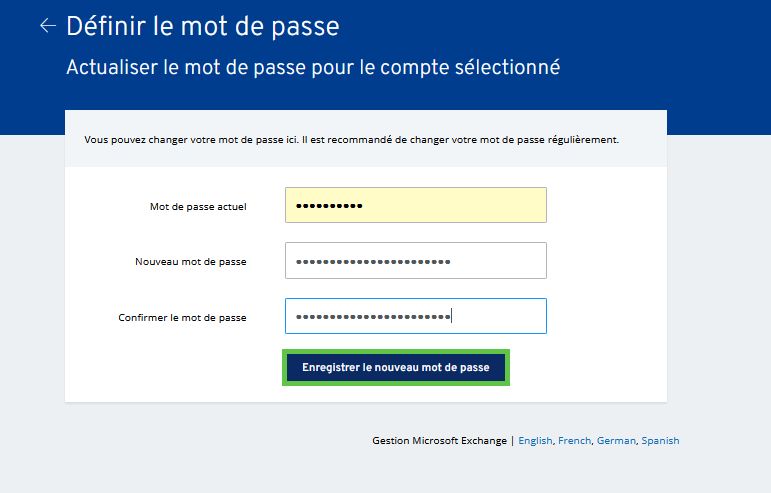
Task: Click the 'Définir le mot de passe' heading
Action: pyautogui.click(x=202, y=27)
